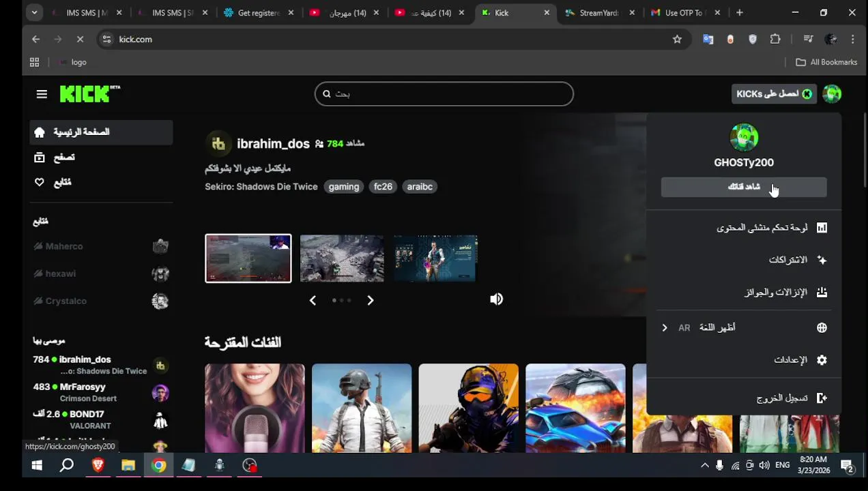Open followed channel Maherco
Screen dimensions: 868x491
pos(101,246)
